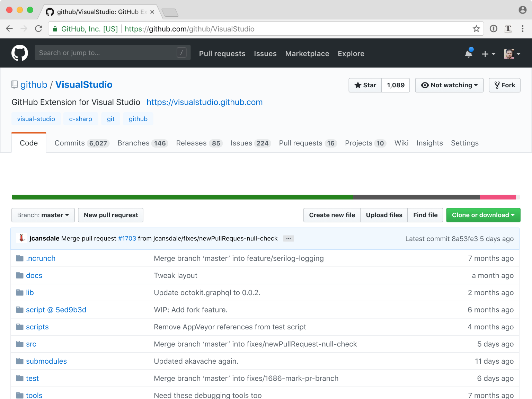This screenshot has width=532, height=399.
Task: Switch to the Issues repository tab
Action: pyautogui.click(x=249, y=143)
